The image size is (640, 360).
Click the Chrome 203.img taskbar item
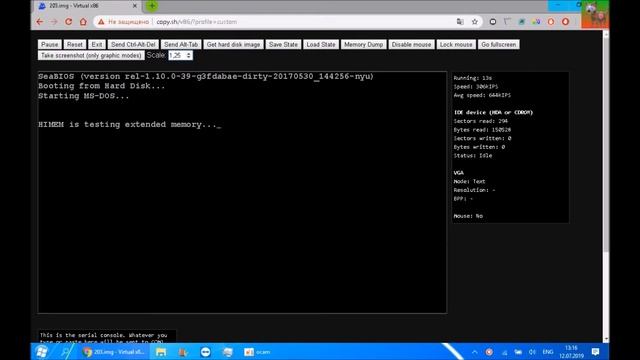pos(113,351)
